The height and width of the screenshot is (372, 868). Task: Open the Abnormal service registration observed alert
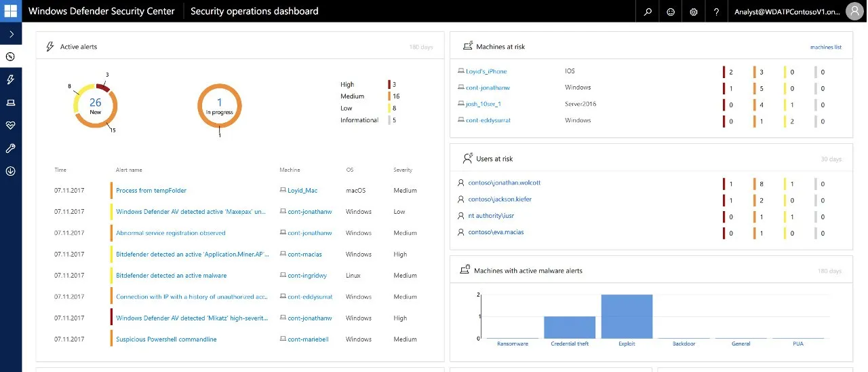(171, 233)
